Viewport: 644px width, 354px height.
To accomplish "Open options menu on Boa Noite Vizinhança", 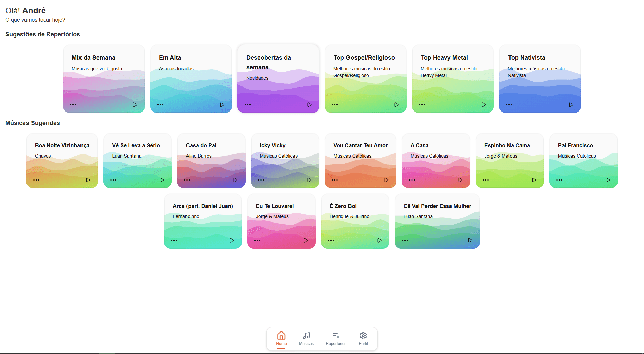I will coord(36,180).
